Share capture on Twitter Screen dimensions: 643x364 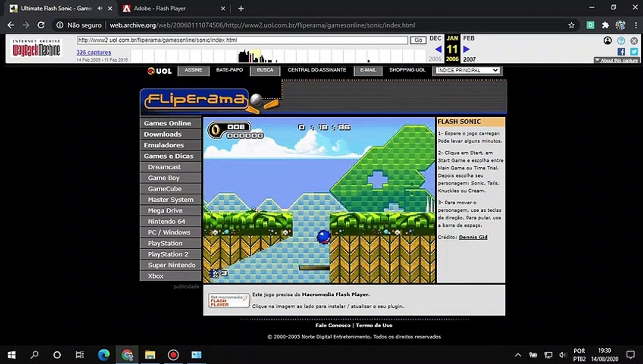pyautogui.click(x=634, y=52)
